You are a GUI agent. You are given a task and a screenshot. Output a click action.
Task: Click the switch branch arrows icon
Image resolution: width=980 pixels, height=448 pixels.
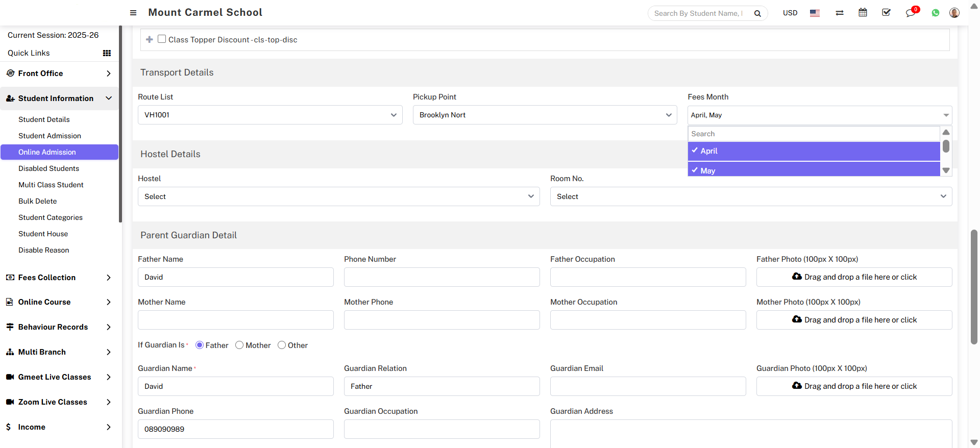[x=839, y=13]
